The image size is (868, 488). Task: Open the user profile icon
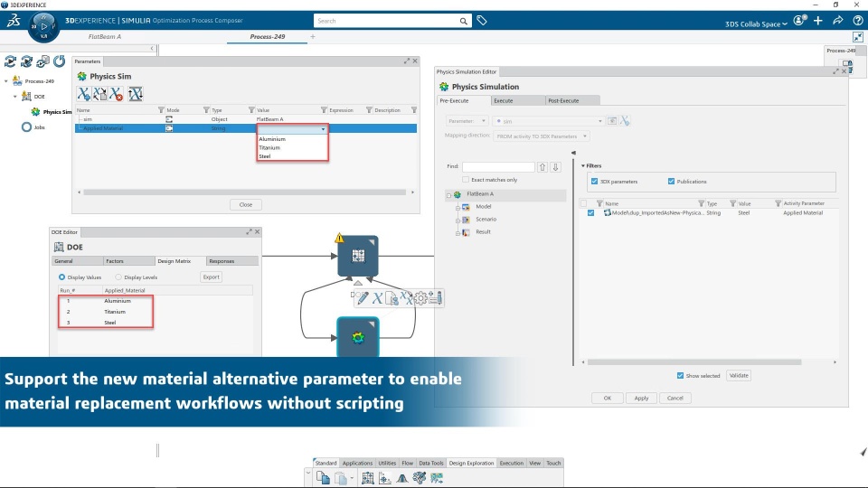tap(800, 21)
